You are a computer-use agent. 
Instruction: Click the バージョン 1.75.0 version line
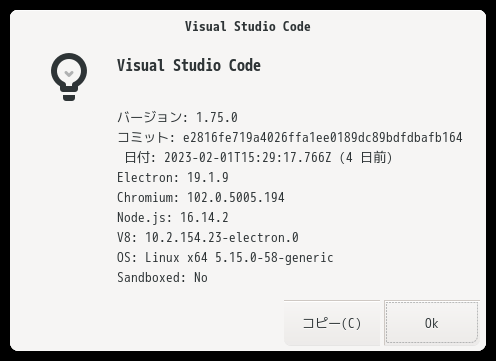point(177,117)
